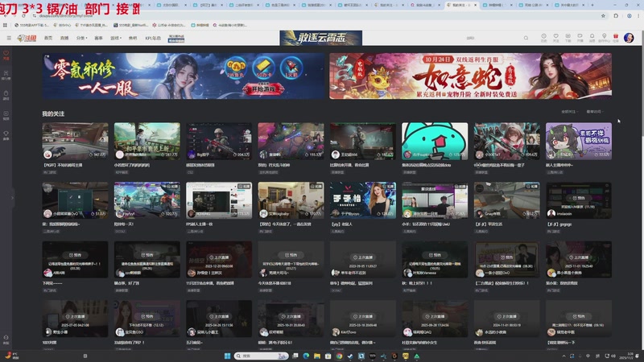Click the 开始游戏 button in the left banner
Screen dimensions: 644x362
pyautogui.click(x=263, y=88)
